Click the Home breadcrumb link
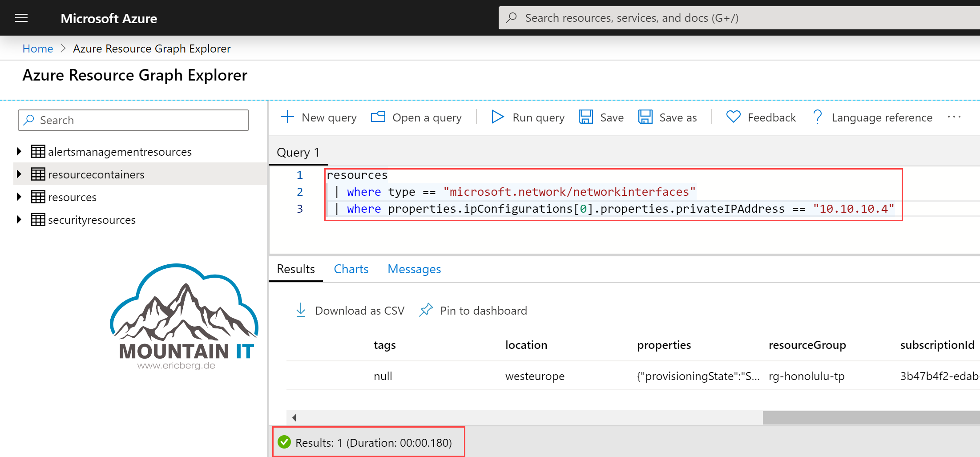980x457 pixels. 38,49
